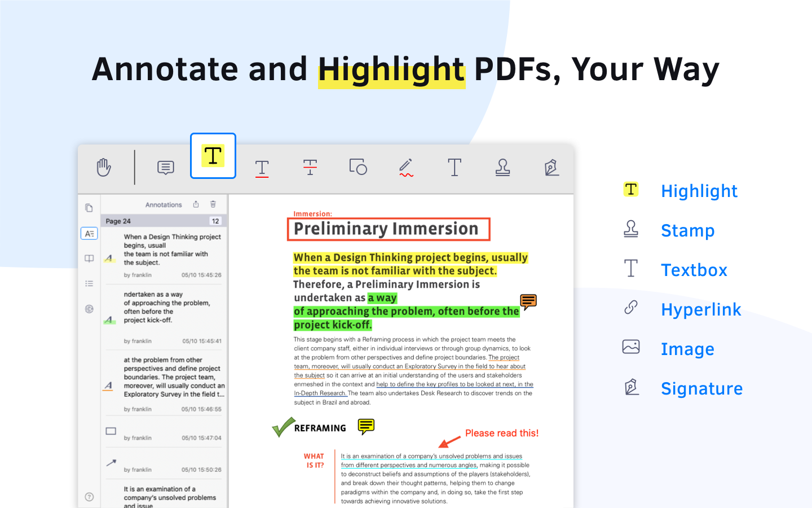Open the help icon at sidebar bottom
Image resolution: width=812 pixels, height=508 pixels.
point(89,497)
